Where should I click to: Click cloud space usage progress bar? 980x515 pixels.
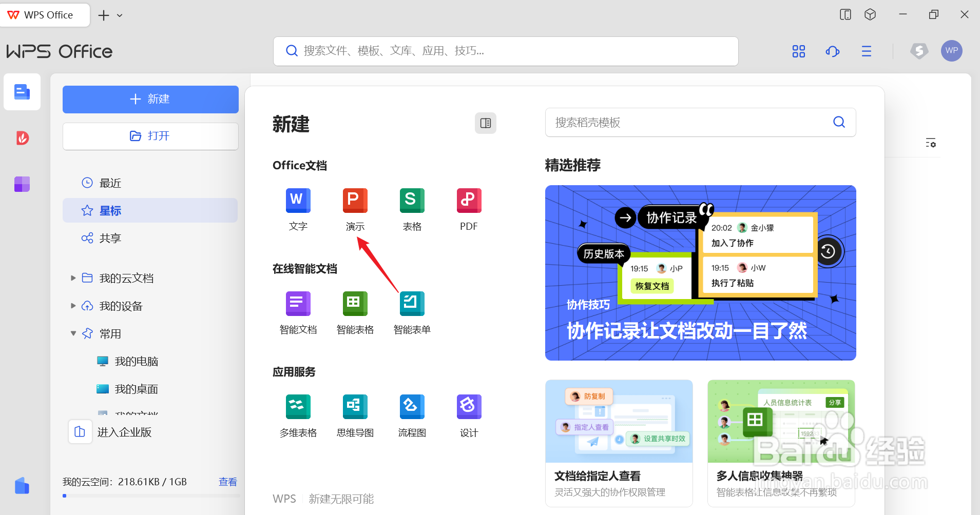151,496
